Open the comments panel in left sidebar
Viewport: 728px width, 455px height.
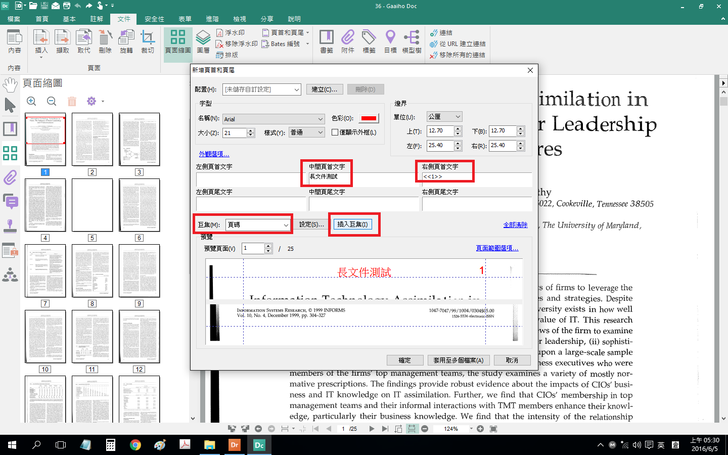pos(11,201)
